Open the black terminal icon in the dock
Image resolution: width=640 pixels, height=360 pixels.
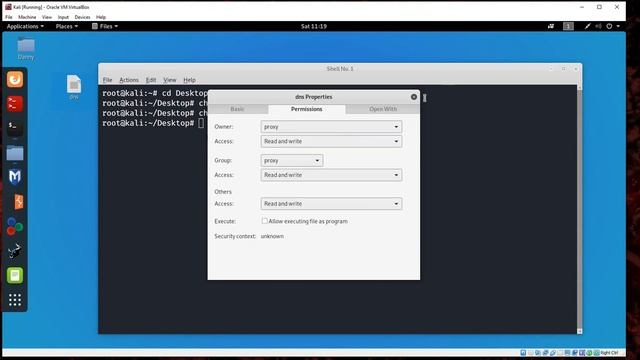point(15,128)
